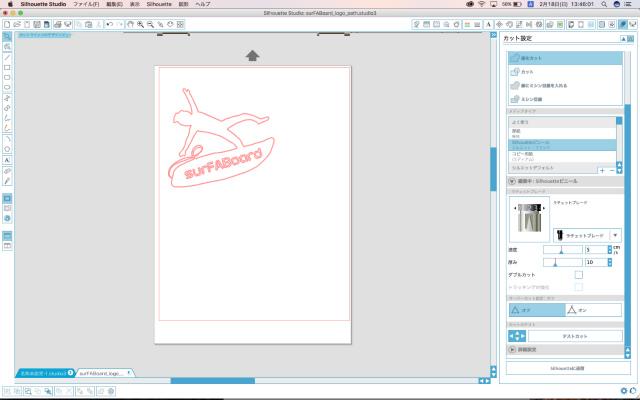Switch to the 名称未設定-1.studio3 tab
640x400 pixels.
point(44,373)
